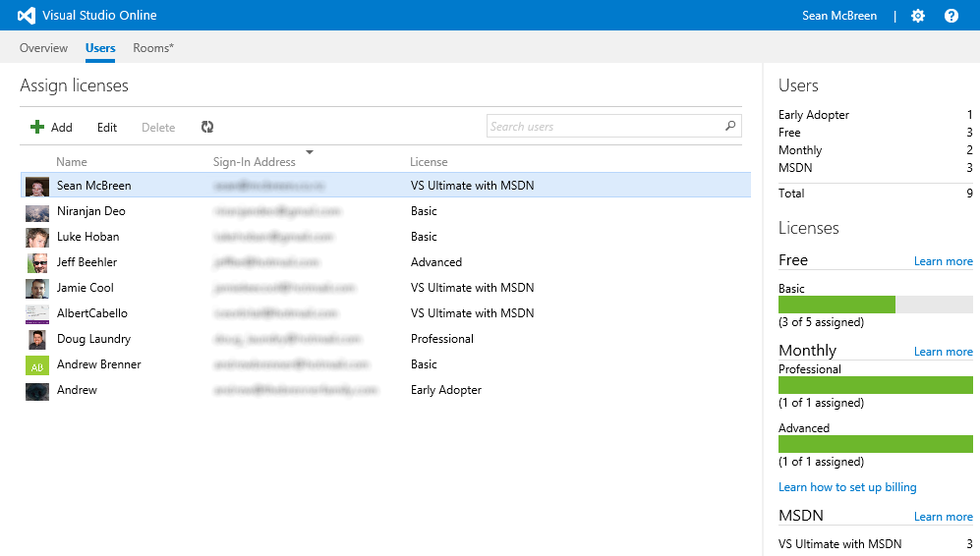
Task: Open the Rooms* tab
Action: [x=153, y=48]
